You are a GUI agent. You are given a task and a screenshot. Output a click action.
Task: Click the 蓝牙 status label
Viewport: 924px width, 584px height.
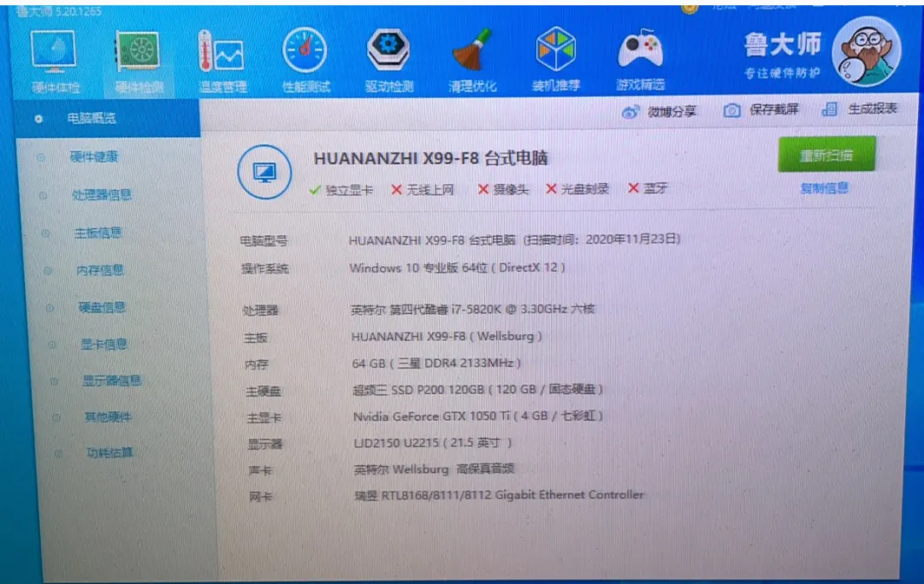tap(654, 188)
